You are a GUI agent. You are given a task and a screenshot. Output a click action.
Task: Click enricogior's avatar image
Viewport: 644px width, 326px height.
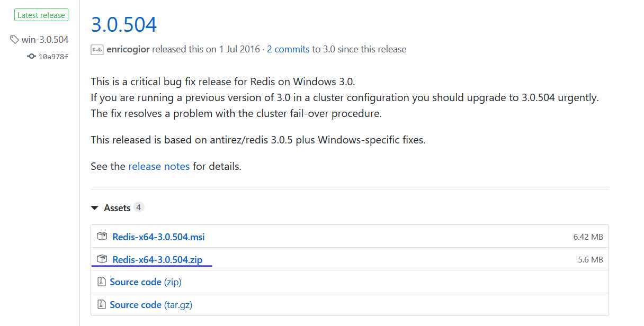pyautogui.click(x=97, y=49)
